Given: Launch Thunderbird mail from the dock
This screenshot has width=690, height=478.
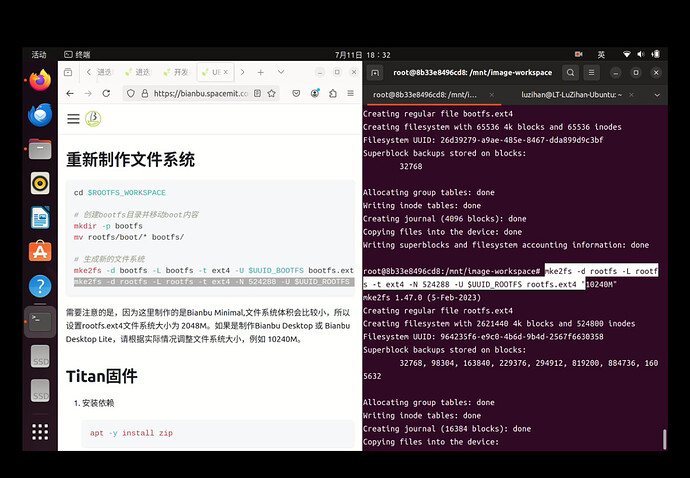Looking at the screenshot, I should tap(40, 114).
